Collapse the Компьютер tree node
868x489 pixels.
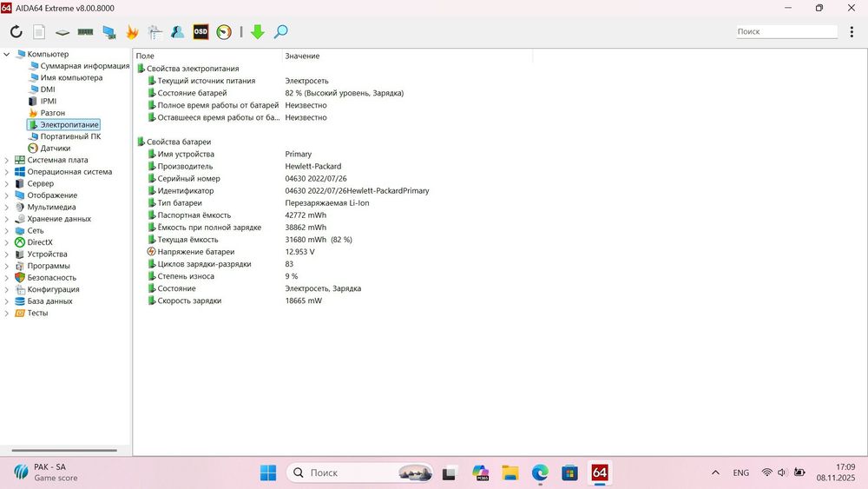click(x=7, y=54)
